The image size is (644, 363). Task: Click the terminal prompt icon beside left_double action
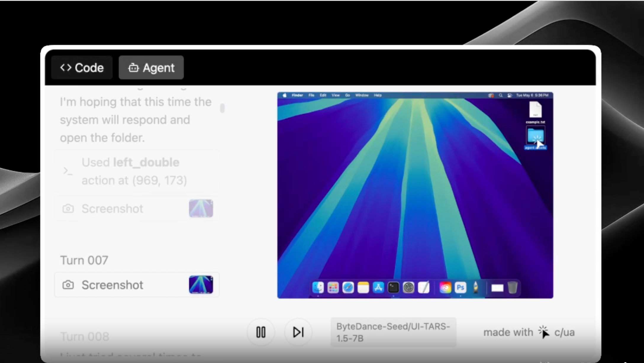[68, 171]
